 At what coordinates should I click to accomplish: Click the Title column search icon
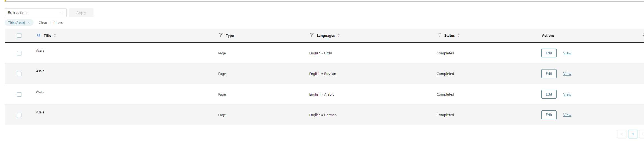(39, 35)
